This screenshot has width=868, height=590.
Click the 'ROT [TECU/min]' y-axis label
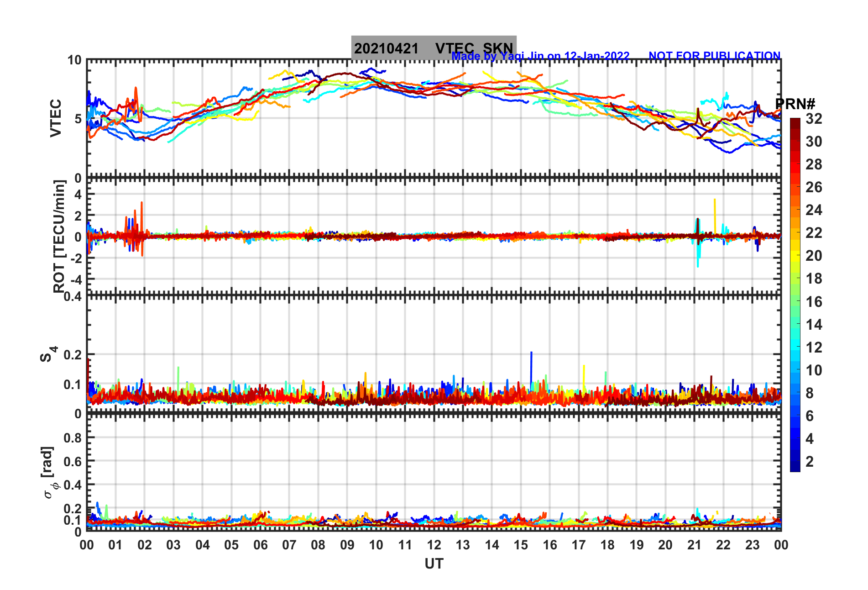coord(59,236)
